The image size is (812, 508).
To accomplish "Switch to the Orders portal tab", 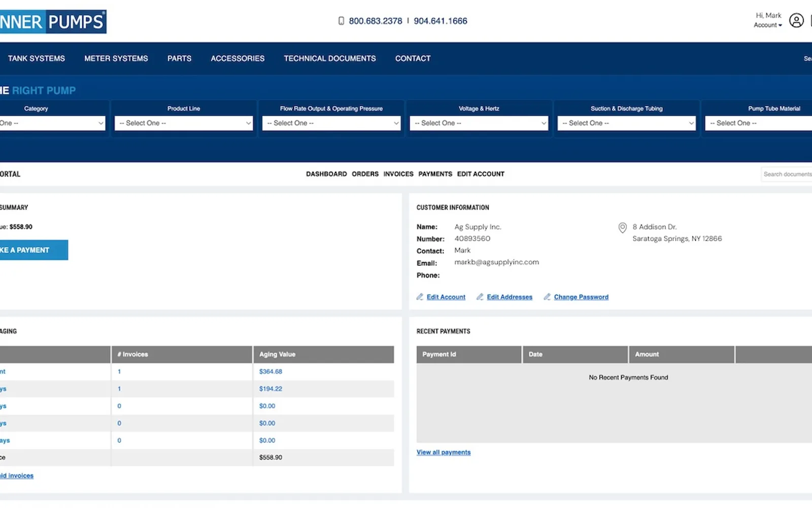I will pyautogui.click(x=365, y=174).
